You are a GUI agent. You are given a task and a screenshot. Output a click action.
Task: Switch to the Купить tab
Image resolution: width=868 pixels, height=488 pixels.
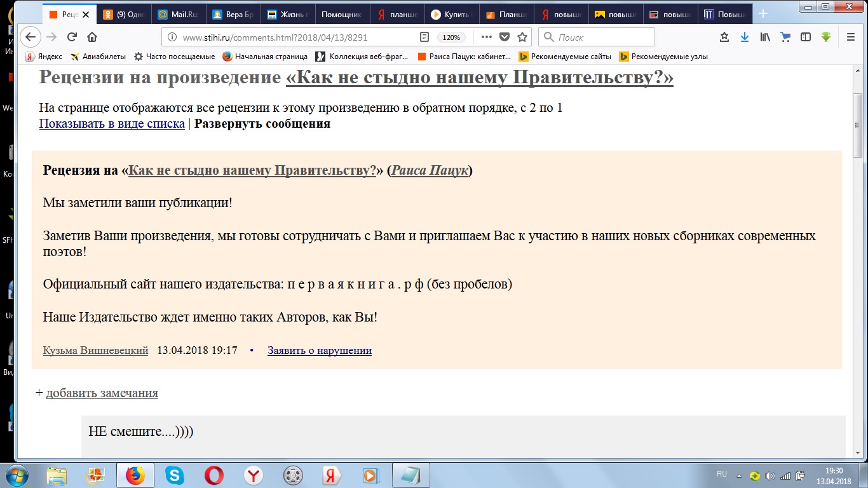click(x=452, y=14)
